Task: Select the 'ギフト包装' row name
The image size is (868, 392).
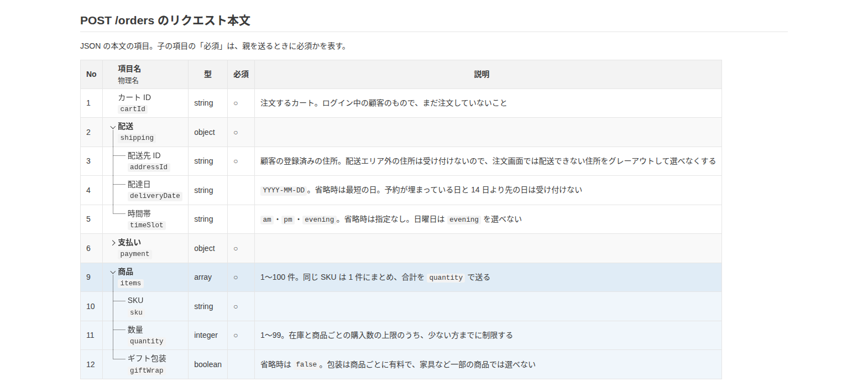Action: [147, 358]
